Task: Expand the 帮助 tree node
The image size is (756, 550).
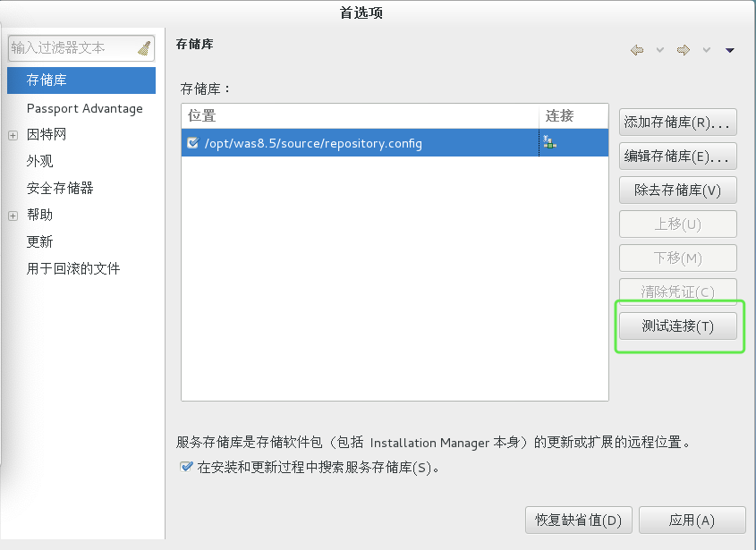Action: [13, 216]
